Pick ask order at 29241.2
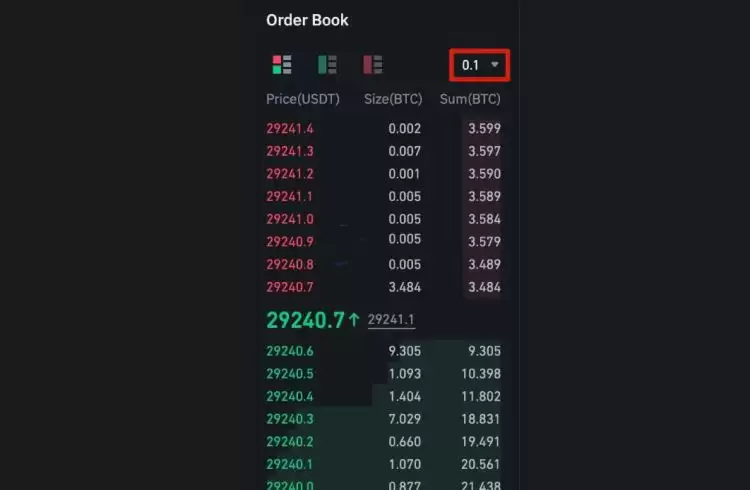 [290, 174]
